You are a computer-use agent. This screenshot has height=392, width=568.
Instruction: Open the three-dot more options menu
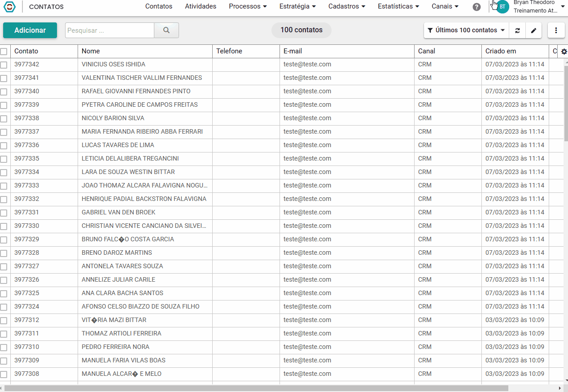(556, 30)
